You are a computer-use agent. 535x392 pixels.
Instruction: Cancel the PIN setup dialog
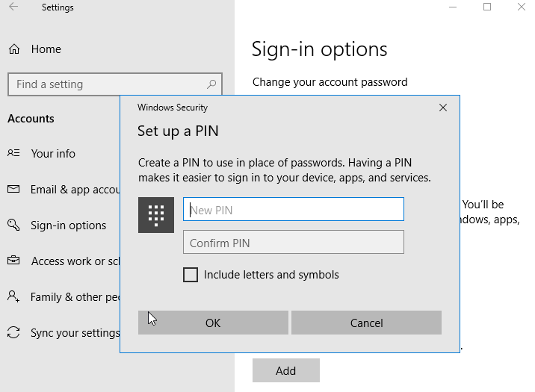pyautogui.click(x=366, y=323)
